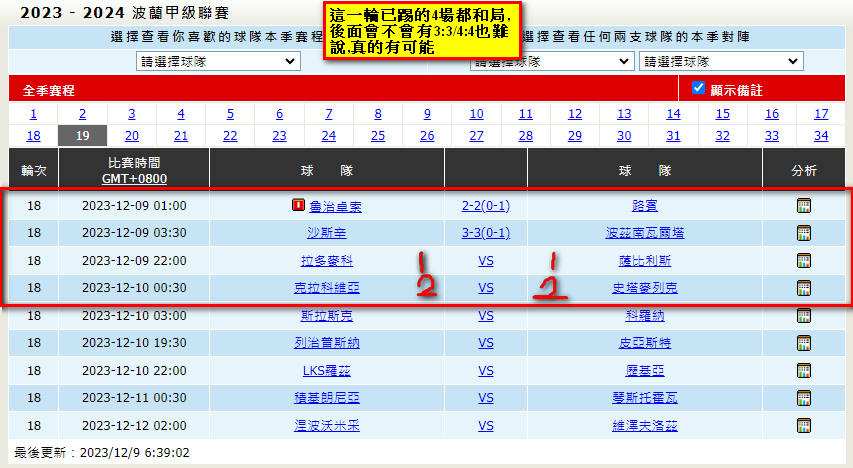Viewport: 853px width, 468px height.
Task: Open the middle 請選擇球隊 dropdown
Action: [550, 63]
